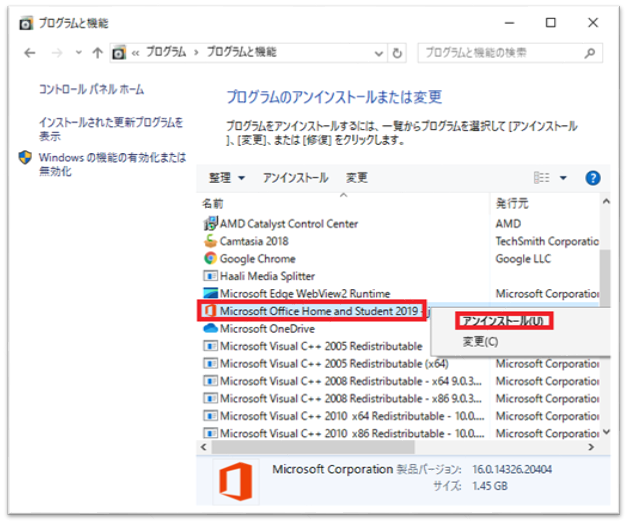Image resolution: width=628 pixels, height=524 pixels.
Task: Minimize the プログラムと機能 window
Action: pyautogui.click(x=509, y=23)
